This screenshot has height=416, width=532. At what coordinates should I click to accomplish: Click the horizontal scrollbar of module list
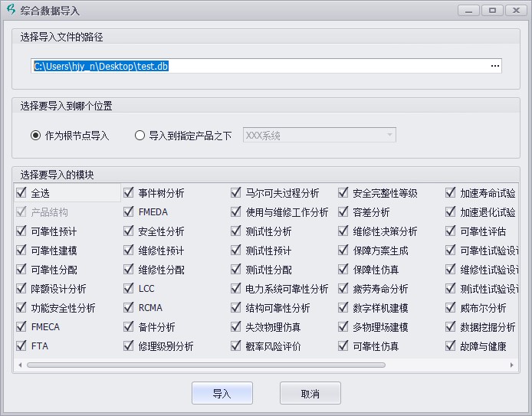click(230, 365)
